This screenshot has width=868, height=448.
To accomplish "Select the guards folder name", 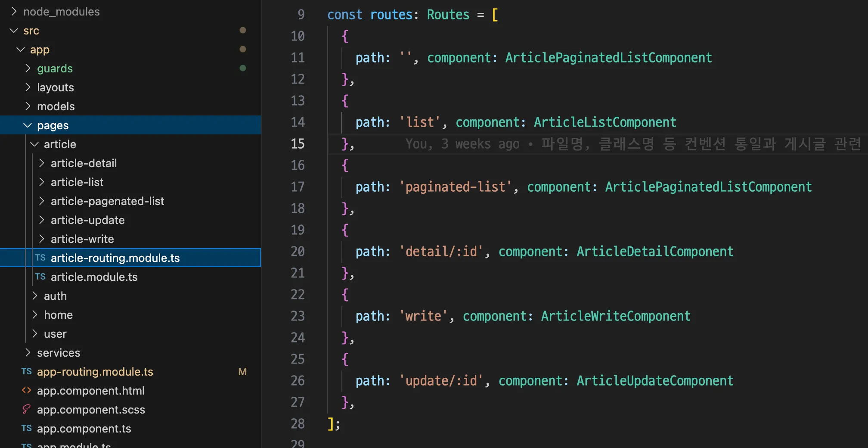I will pos(55,68).
